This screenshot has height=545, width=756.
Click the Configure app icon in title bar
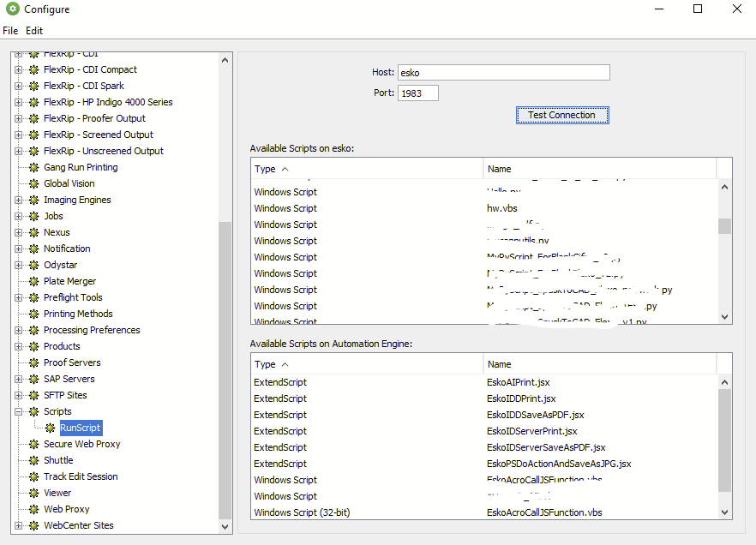pyautogui.click(x=12, y=9)
